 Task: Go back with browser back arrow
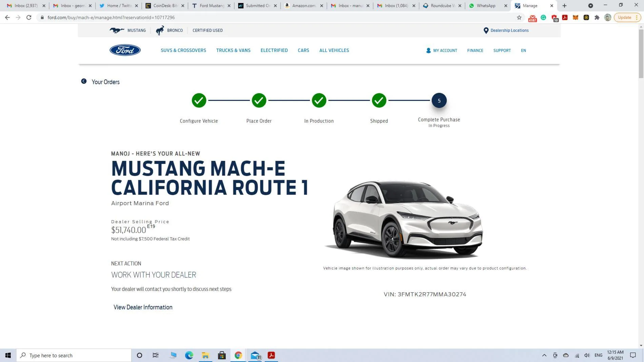tap(7, 17)
